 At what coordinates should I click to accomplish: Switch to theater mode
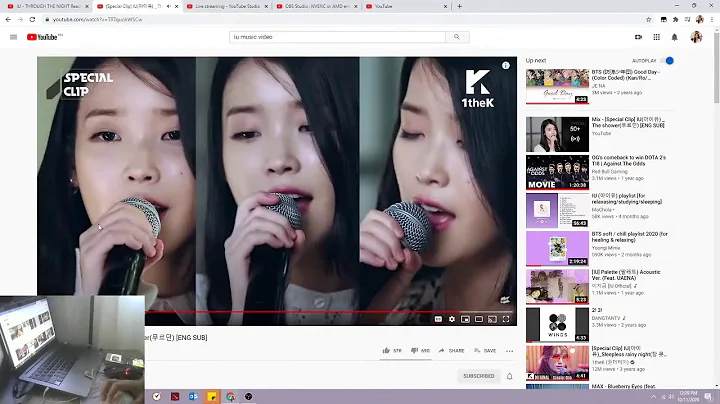478,319
